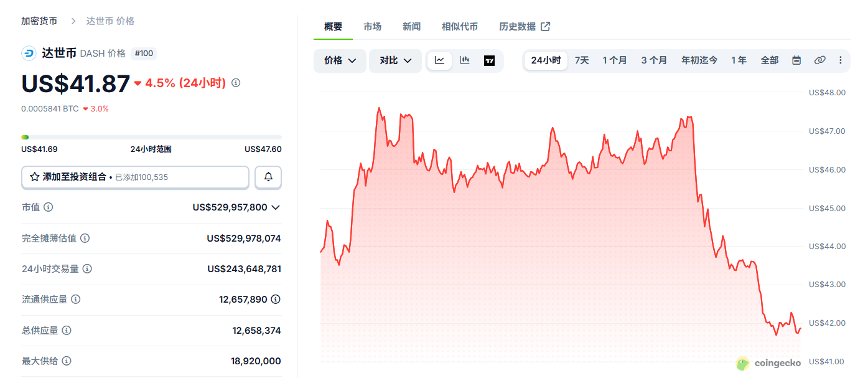Click the US$44.00 axis label
Screen dimensions: 868x378
pyautogui.click(x=827, y=247)
